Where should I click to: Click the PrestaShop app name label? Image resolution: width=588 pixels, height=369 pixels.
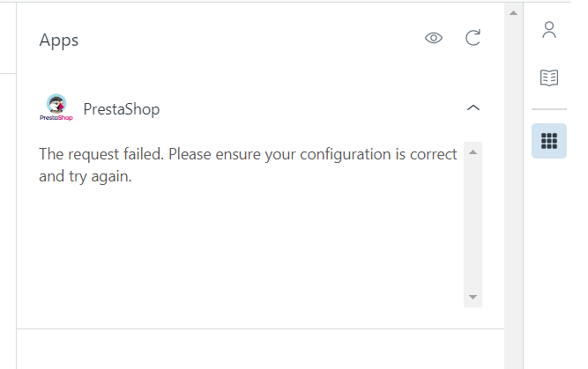click(121, 109)
